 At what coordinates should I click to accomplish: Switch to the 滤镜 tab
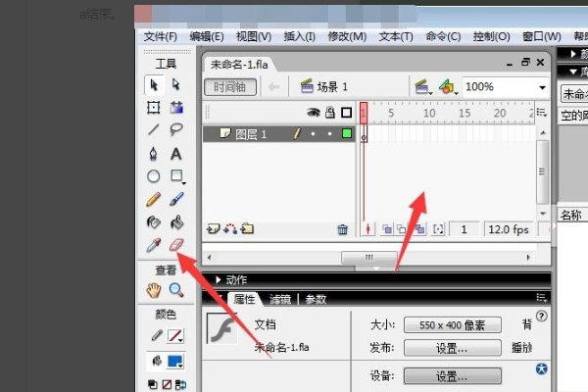click(x=280, y=299)
